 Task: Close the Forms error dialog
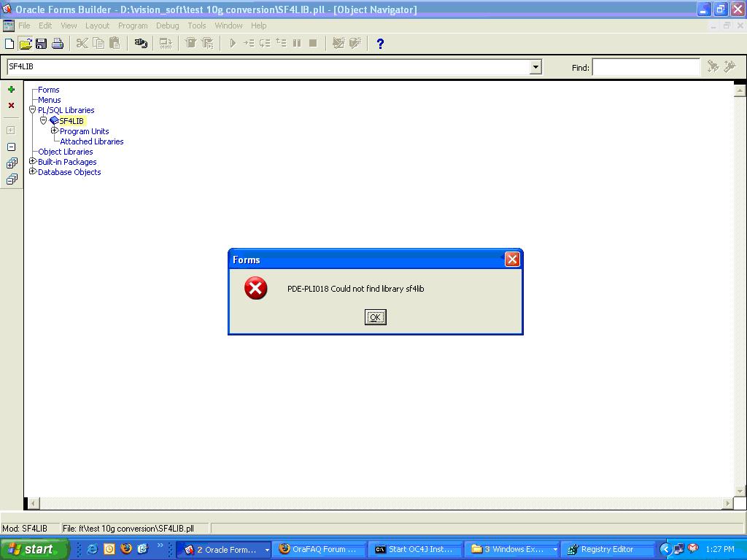(512, 260)
